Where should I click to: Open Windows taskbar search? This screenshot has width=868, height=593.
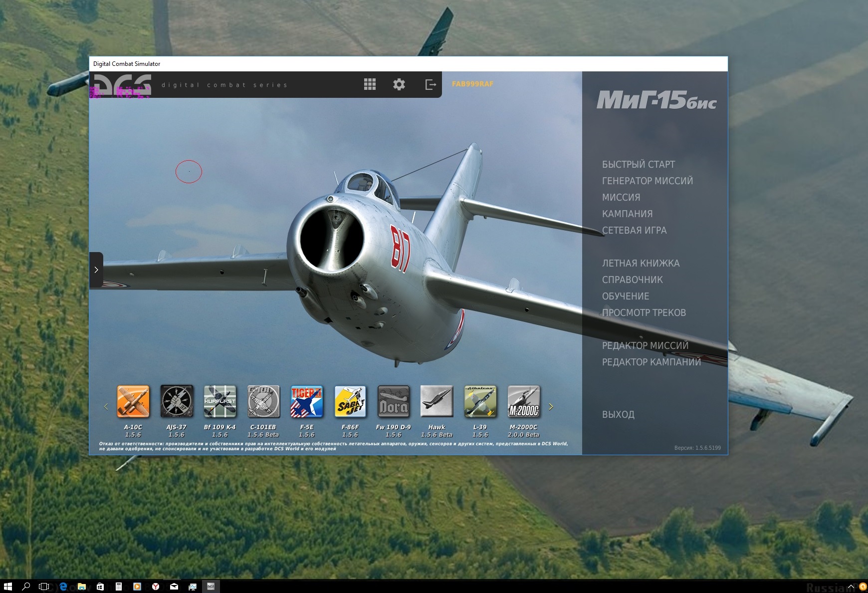point(26,587)
